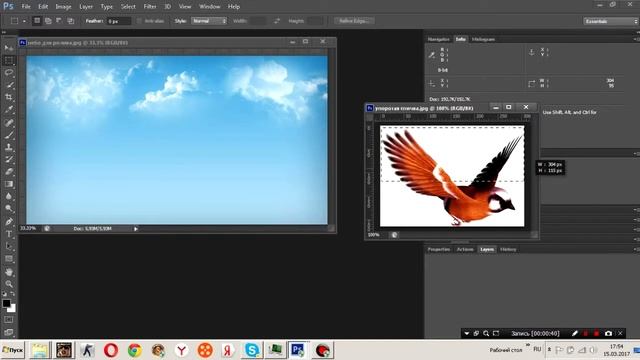Open the Select menu

click(x=128, y=7)
